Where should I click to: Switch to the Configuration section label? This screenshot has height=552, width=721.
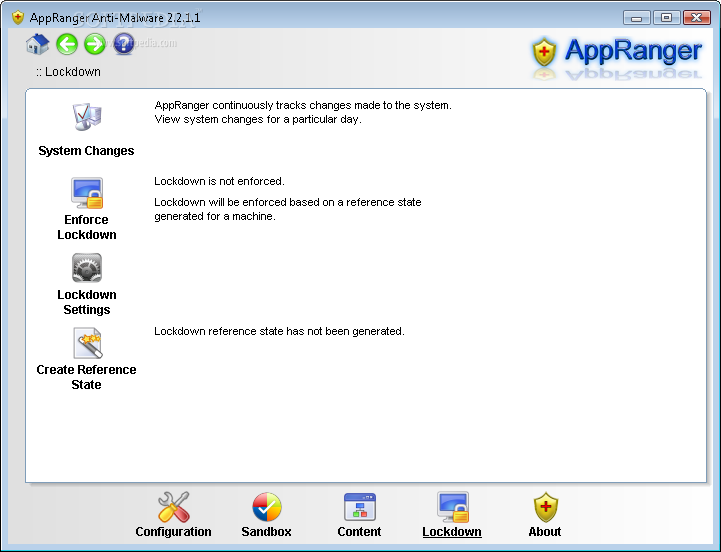pos(173,532)
